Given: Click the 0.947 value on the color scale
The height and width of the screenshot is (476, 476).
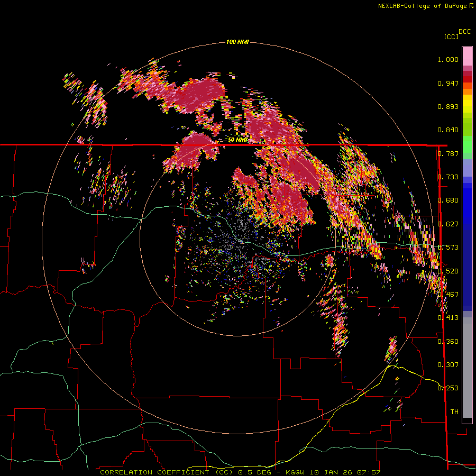Looking at the screenshot, I should (448, 83).
